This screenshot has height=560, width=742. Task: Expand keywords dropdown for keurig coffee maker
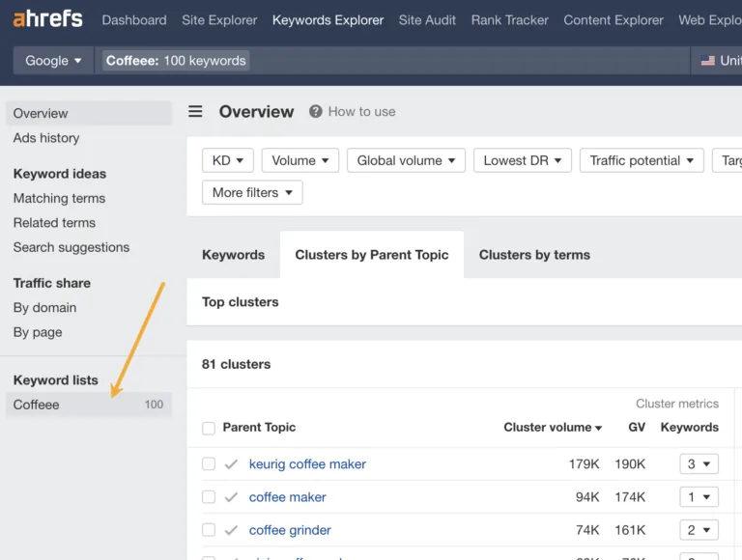(699, 464)
